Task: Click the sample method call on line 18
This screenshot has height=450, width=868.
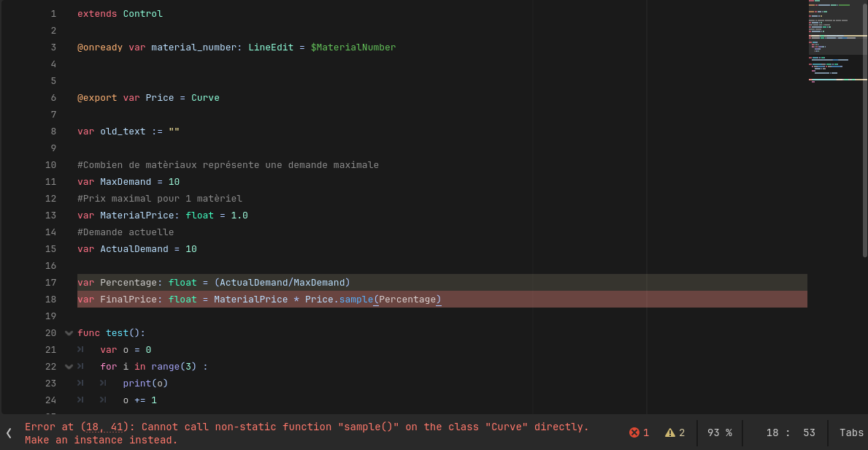Action: pyautogui.click(x=356, y=300)
